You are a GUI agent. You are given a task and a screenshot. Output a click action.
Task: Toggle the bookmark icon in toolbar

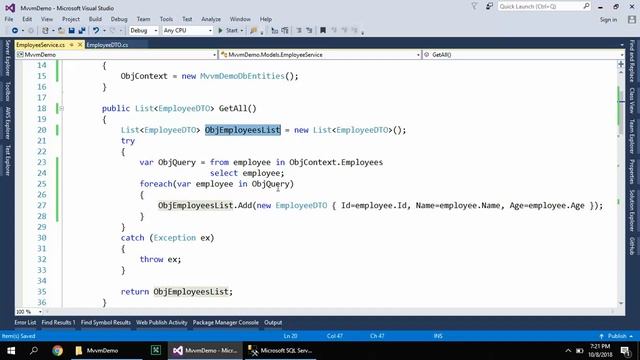pos(323,31)
